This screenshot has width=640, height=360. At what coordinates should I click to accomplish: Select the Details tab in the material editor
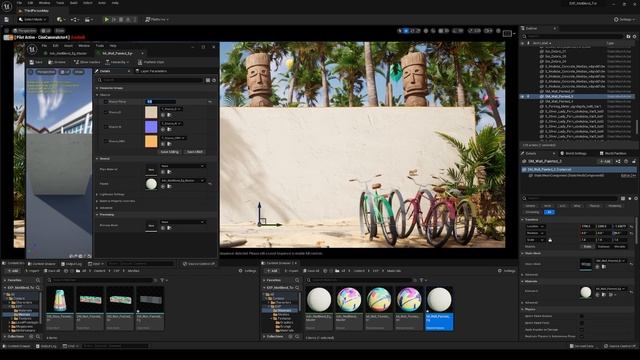[x=105, y=71]
